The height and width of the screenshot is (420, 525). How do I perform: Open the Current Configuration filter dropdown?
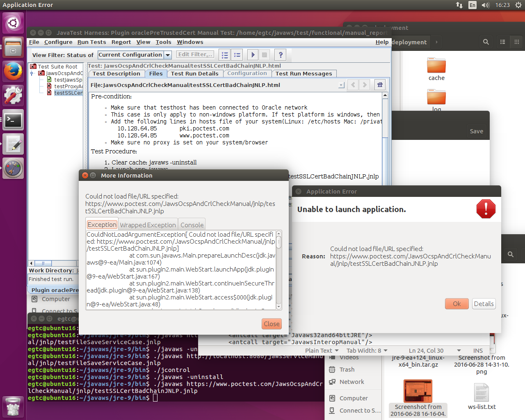[167, 55]
